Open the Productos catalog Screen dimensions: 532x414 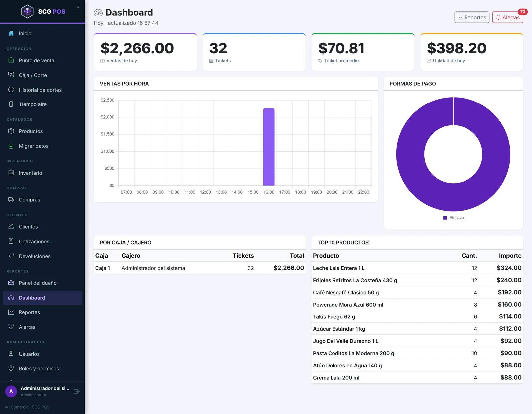coord(42,131)
